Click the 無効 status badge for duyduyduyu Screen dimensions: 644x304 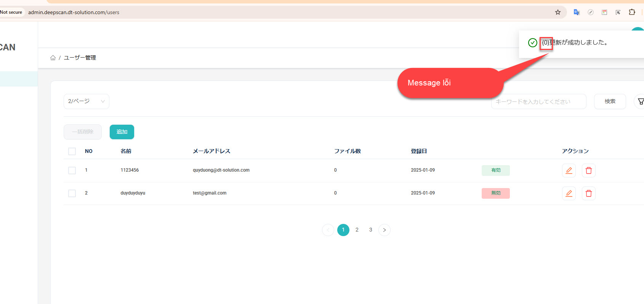tap(495, 193)
